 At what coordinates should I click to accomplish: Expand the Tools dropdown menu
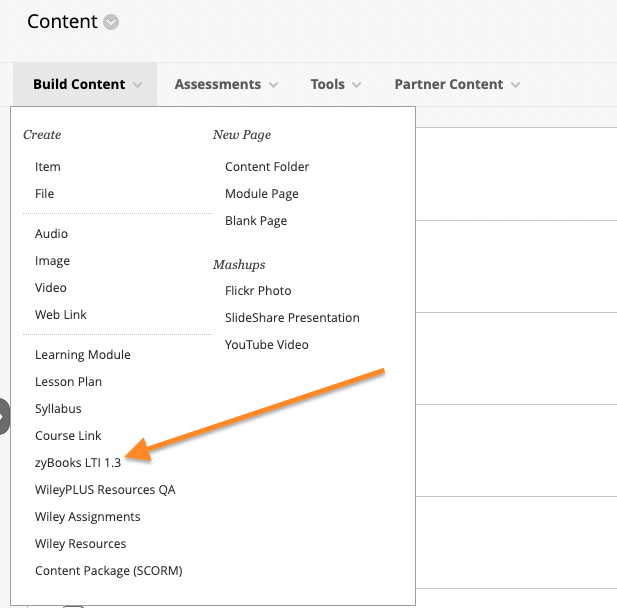pos(336,84)
